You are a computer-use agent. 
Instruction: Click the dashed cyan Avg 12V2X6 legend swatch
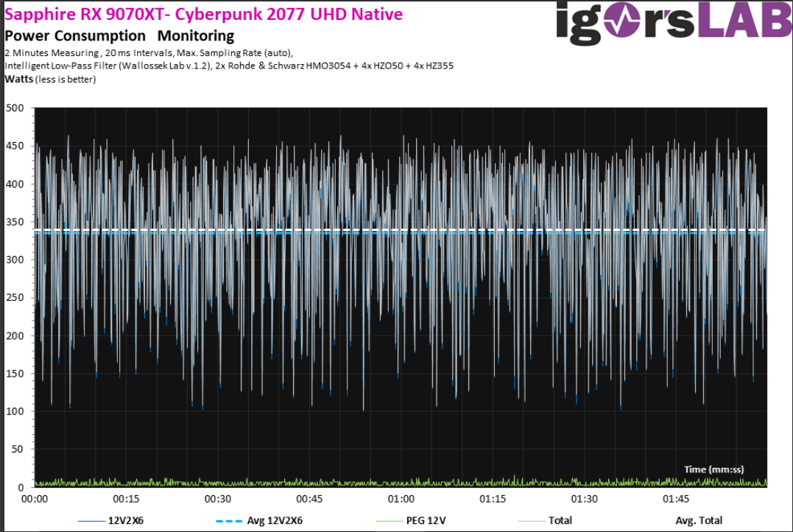tap(228, 521)
